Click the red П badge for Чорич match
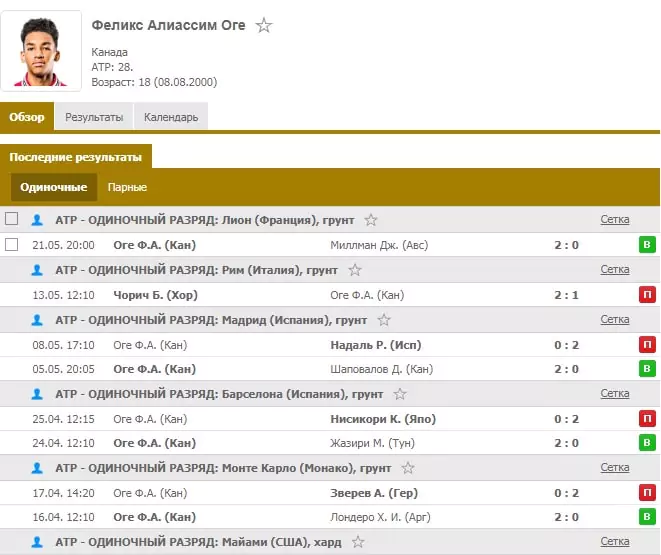Image resolution: width=661 pixels, height=555 pixels. [x=647, y=295]
